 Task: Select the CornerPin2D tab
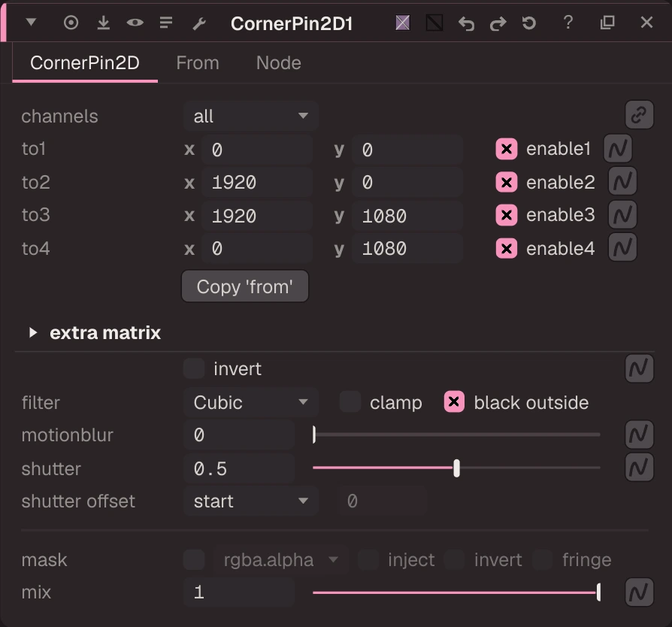(x=85, y=63)
